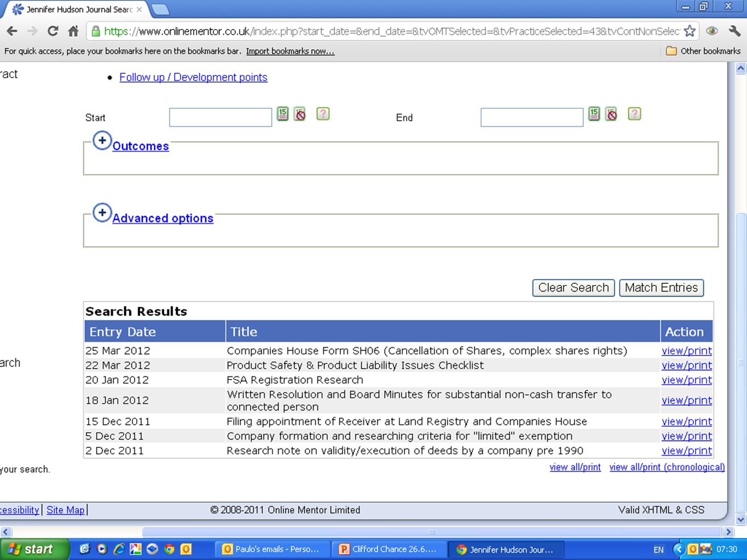Click the vertical scrollbar down arrow
This screenshot has width=747, height=560.
741,519
